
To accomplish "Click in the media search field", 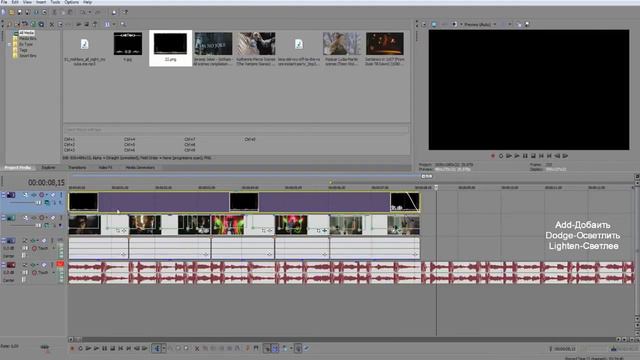I will click(x=236, y=130).
